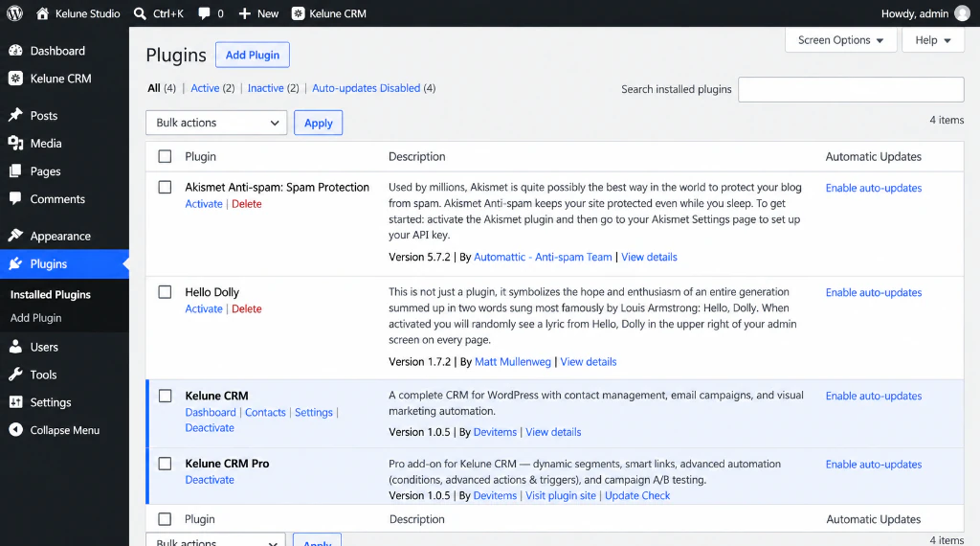Click the WordPress logo icon

pyautogui.click(x=15, y=13)
